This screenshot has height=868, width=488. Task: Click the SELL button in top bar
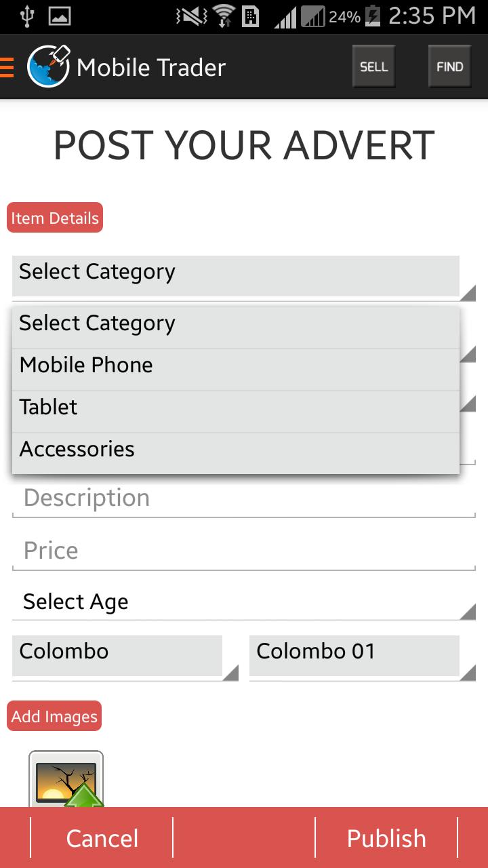(373, 66)
